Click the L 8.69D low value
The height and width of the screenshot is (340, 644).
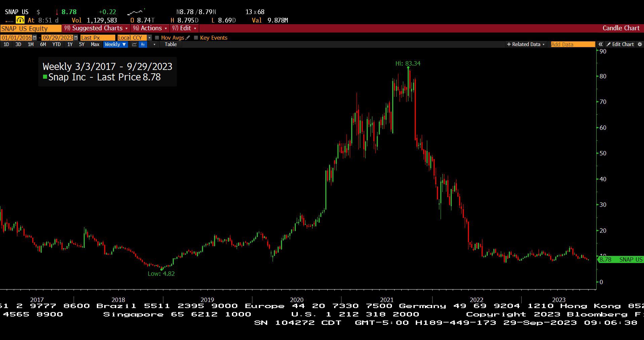224,21
